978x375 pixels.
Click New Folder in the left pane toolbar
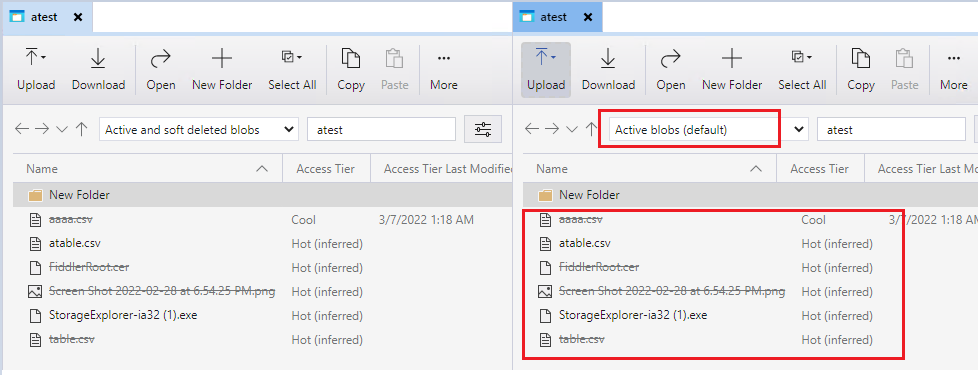tap(221, 70)
